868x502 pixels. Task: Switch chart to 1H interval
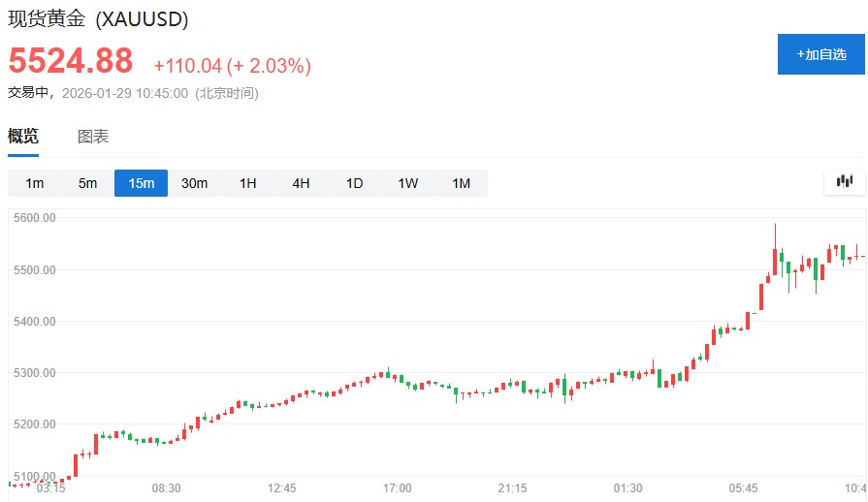tap(247, 183)
